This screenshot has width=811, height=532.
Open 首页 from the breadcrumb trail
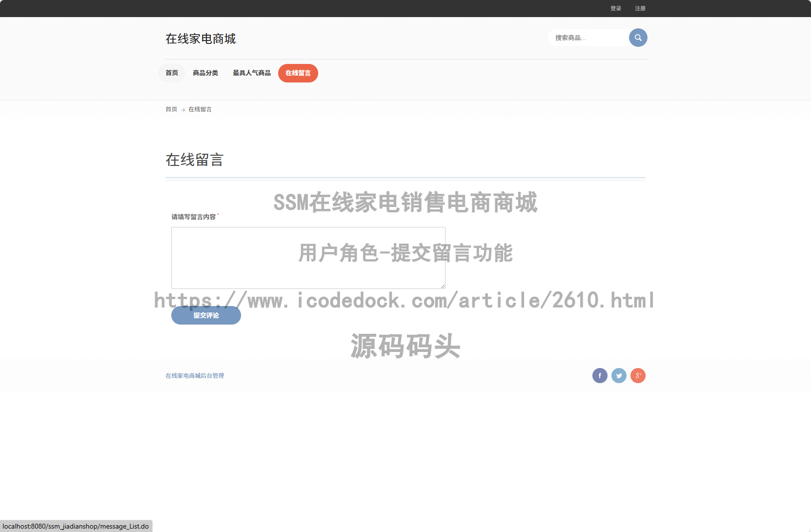click(x=171, y=109)
